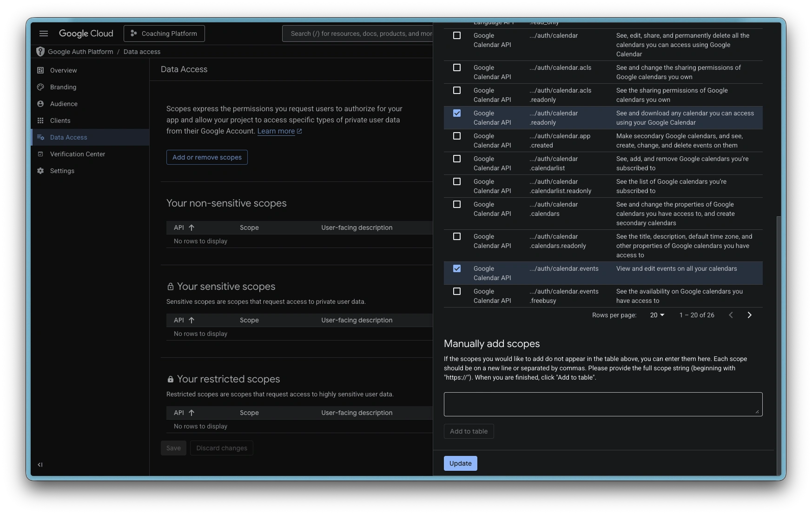
Task: Check the calendar.events.freebusy scope checkbox
Action: tap(457, 292)
